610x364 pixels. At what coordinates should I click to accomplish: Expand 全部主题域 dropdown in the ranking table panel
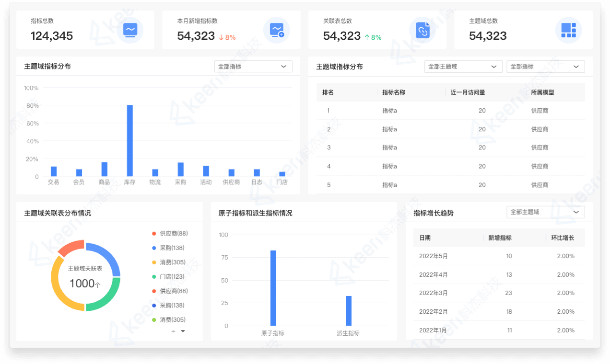463,67
